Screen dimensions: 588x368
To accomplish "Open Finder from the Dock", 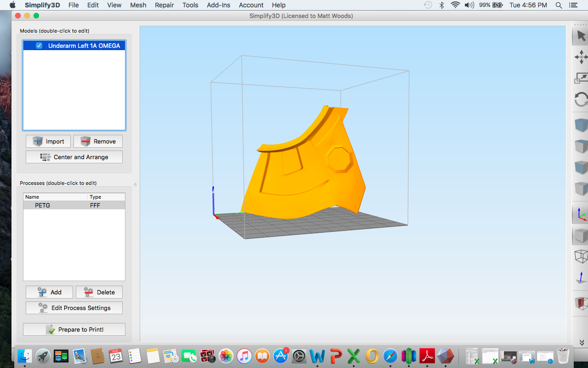I will click(24, 356).
